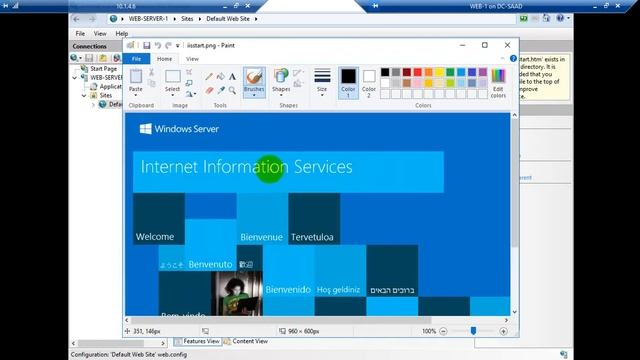Click folder icon in Connections toolbar
The height and width of the screenshot is (360, 640).
[x=103, y=58]
